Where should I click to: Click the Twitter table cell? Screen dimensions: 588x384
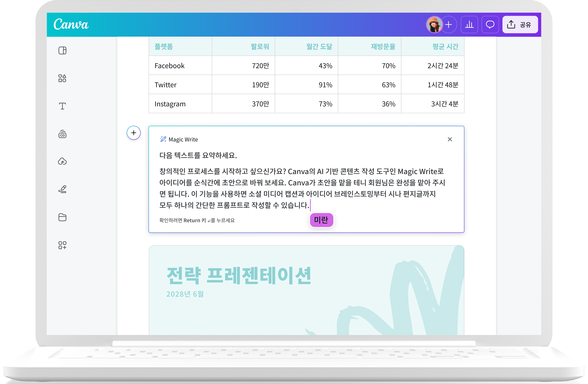(x=180, y=85)
